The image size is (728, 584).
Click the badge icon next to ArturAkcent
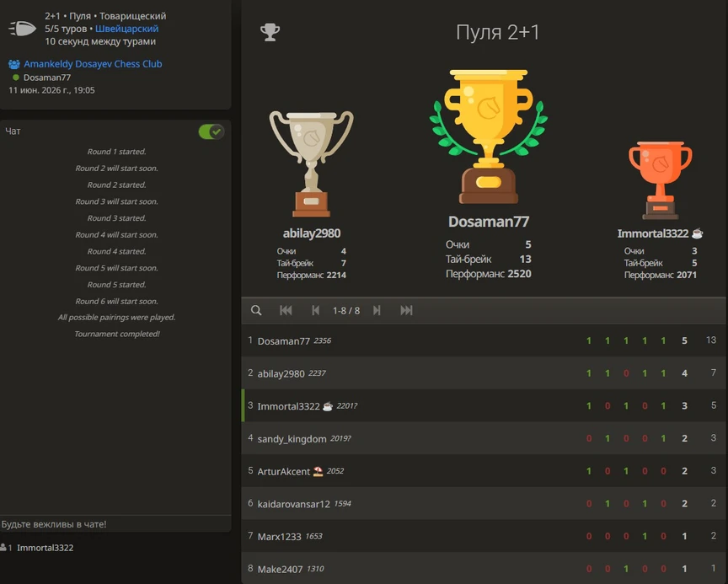[x=318, y=471]
